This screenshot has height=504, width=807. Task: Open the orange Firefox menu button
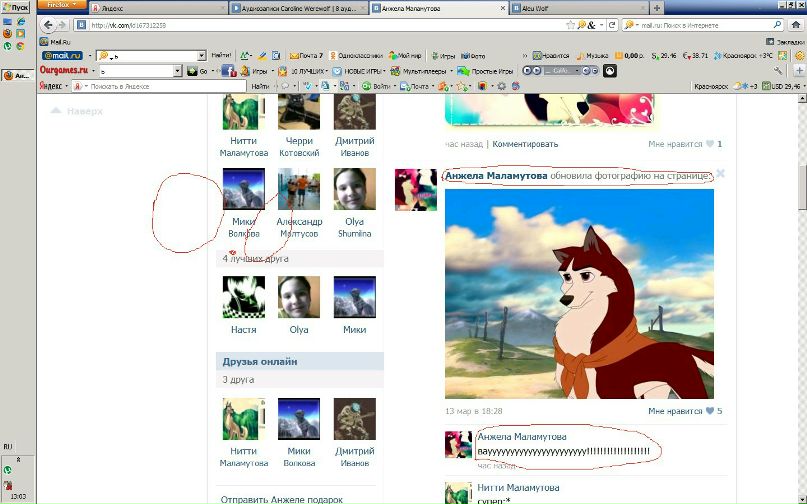point(62,5)
